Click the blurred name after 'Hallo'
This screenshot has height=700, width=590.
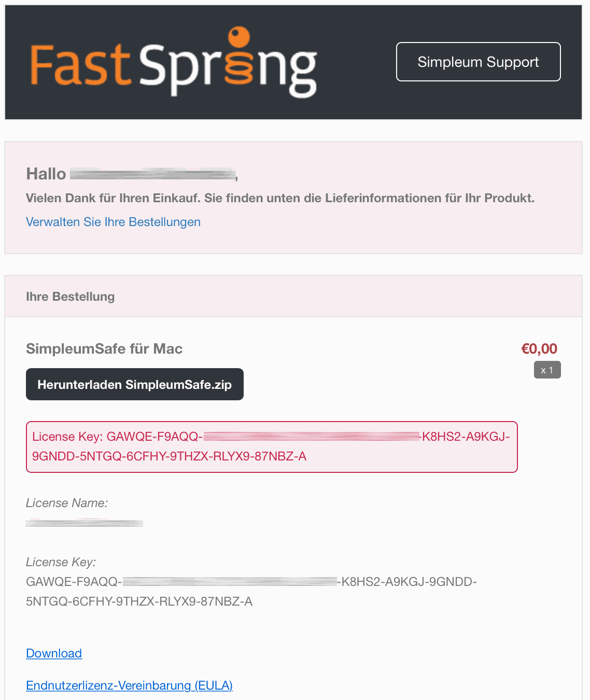[x=152, y=174]
